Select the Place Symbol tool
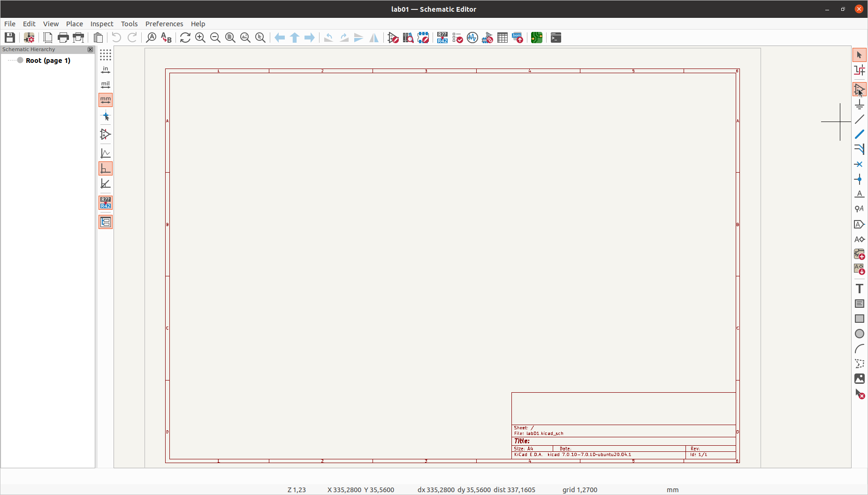Viewport: 868px width, 495px height. click(x=860, y=89)
